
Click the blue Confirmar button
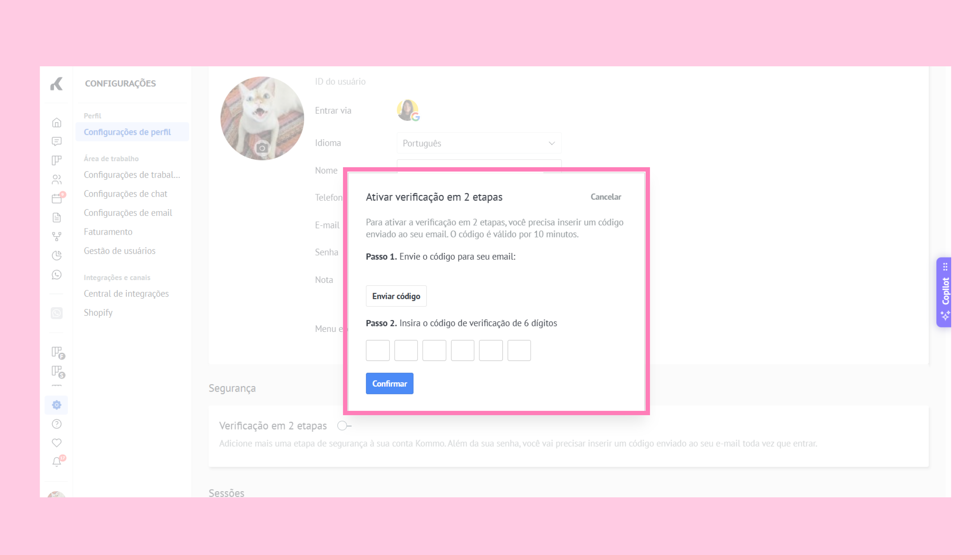coord(389,383)
